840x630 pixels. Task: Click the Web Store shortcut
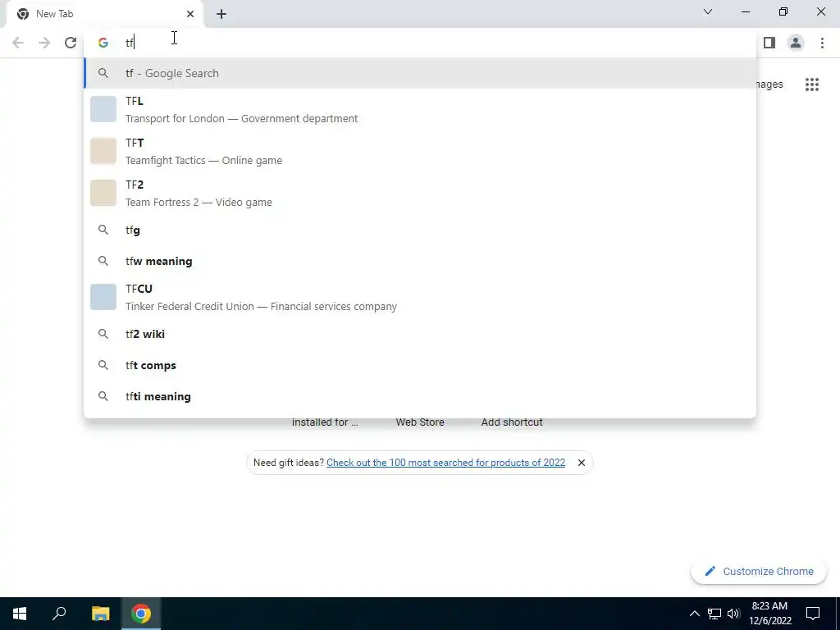click(x=420, y=422)
